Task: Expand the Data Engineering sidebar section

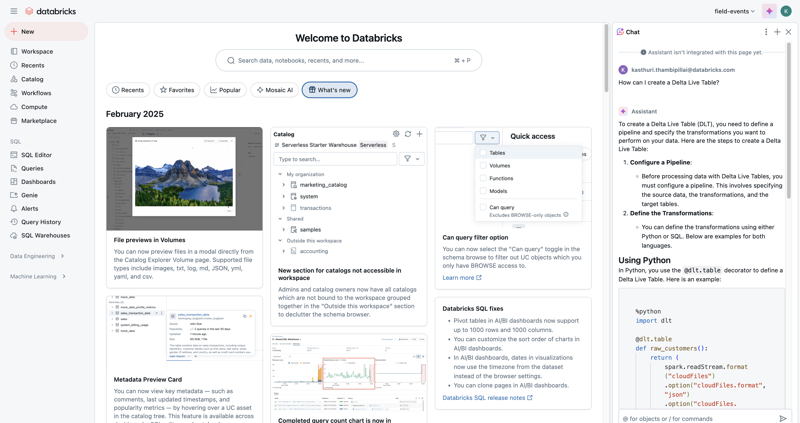Action: [x=37, y=256]
